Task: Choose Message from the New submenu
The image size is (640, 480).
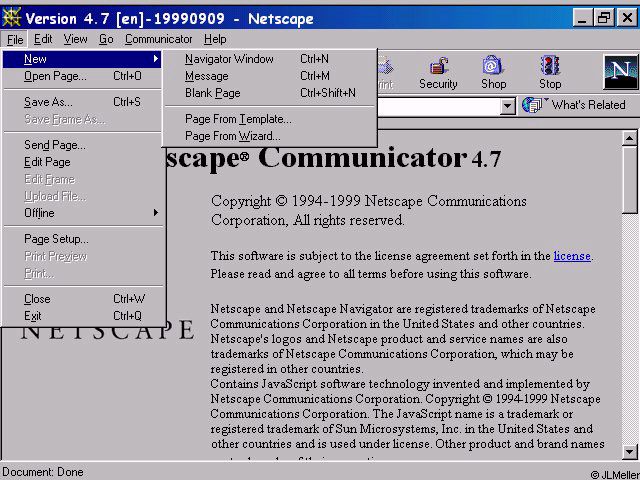Action: pyautogui.click(x=269, y=76)
